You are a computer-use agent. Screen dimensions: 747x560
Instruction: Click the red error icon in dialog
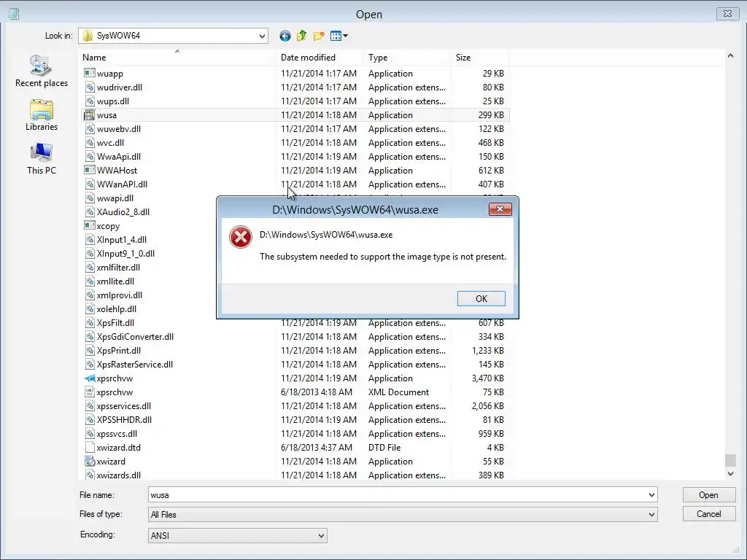coord(241,237)
